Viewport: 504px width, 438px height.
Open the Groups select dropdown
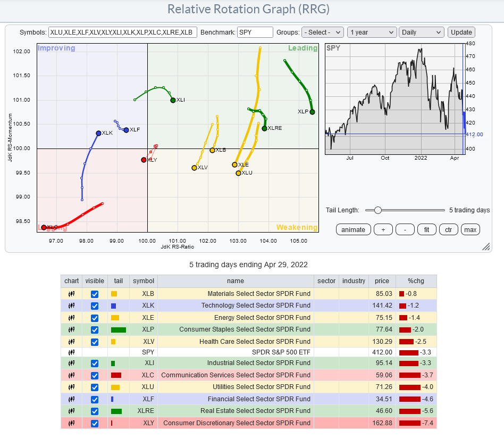pos(322,32)
